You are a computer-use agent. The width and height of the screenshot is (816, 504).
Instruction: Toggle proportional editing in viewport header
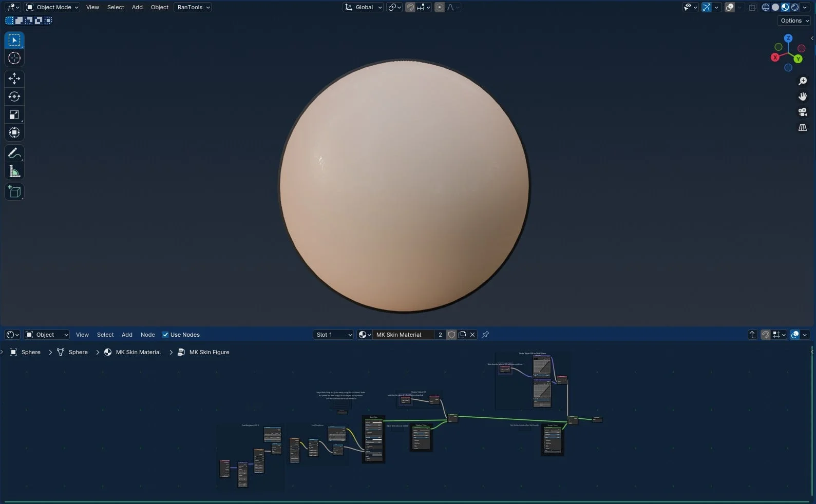point(440,7)
